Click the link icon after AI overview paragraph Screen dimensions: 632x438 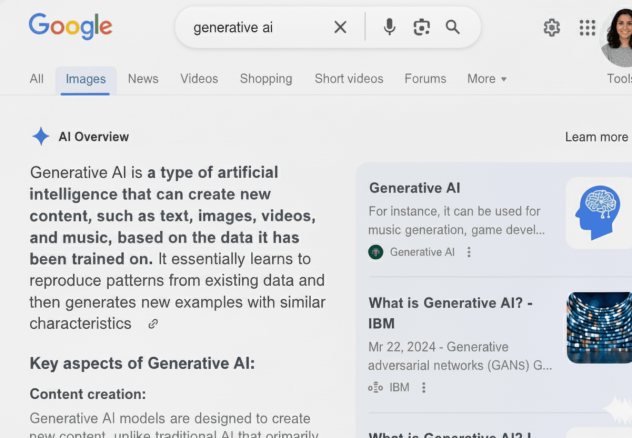coord(153,324)
